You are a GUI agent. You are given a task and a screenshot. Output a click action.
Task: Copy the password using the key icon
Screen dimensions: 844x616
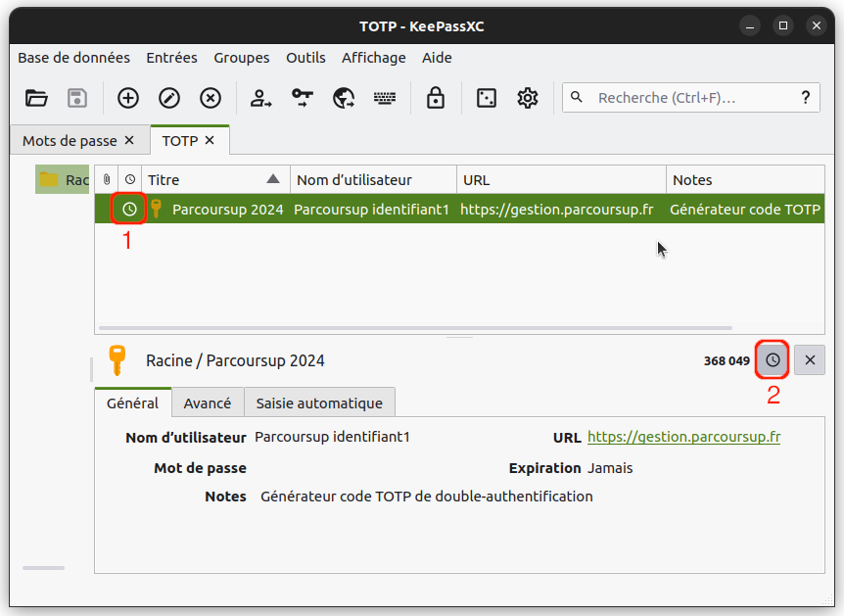point(302,97)
